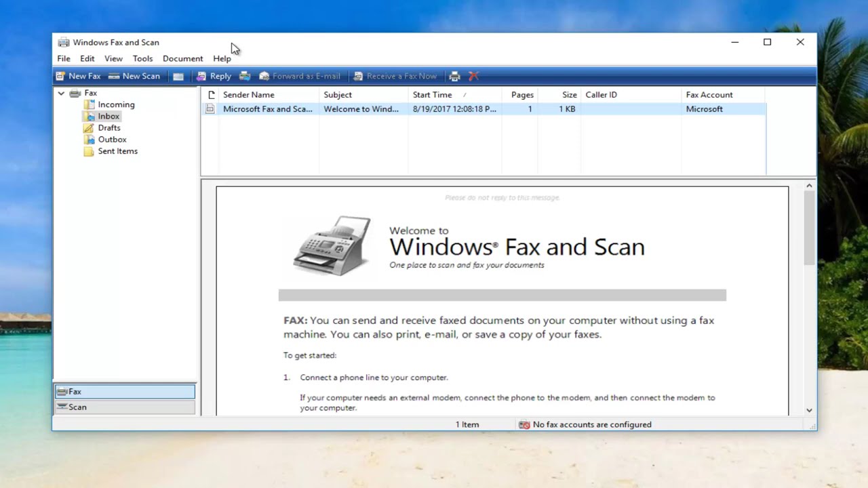Open the Edit menu
This screenshot has height=488, width=868.
point(87,58)
